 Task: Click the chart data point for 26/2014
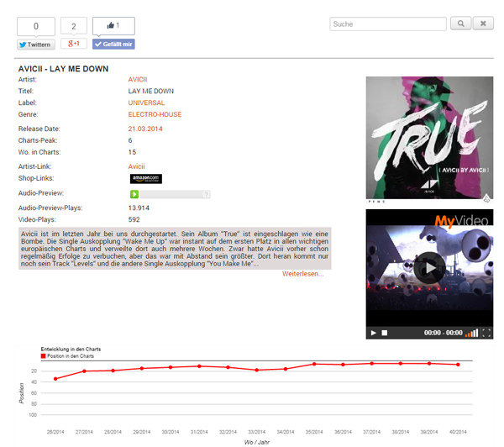55,379
